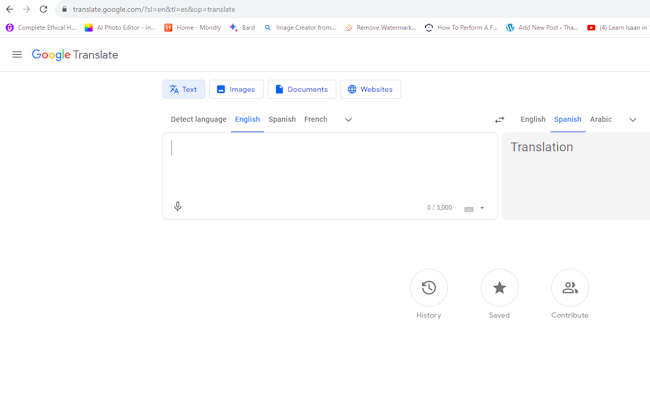The image size is (650, 419).
Task: Open History panel
Action: click(429, 288)
